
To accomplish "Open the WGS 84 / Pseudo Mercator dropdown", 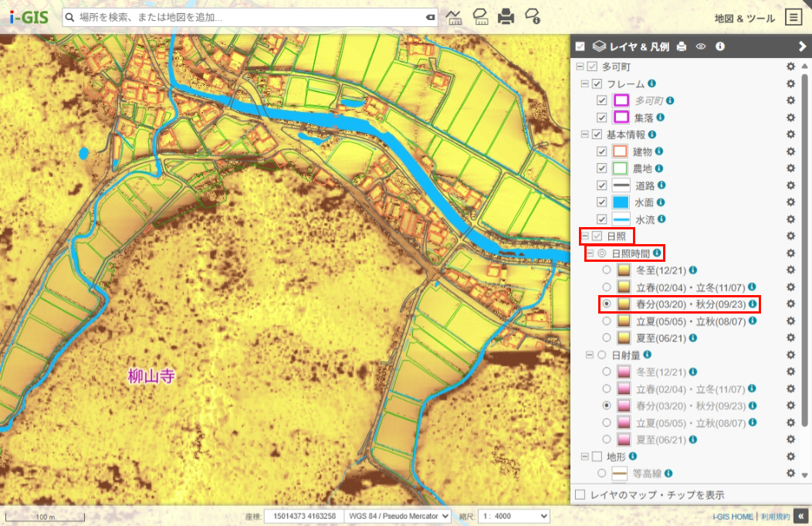I will click(398, 516).
